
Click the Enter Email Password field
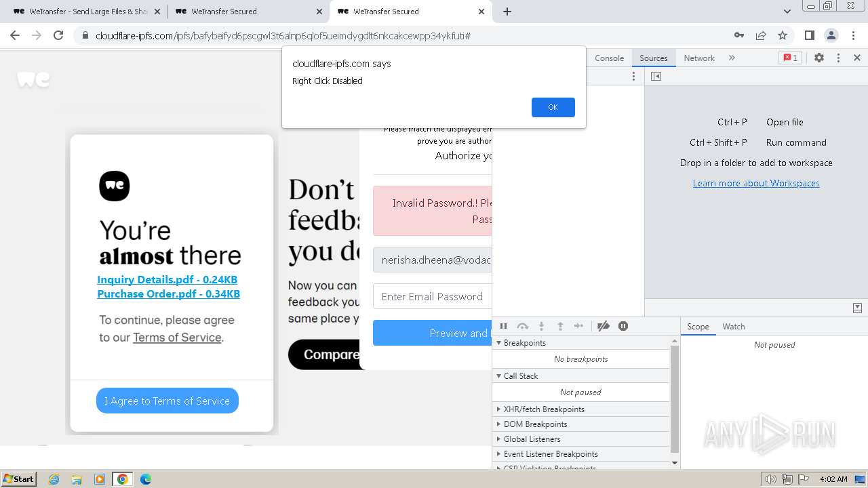433,296
